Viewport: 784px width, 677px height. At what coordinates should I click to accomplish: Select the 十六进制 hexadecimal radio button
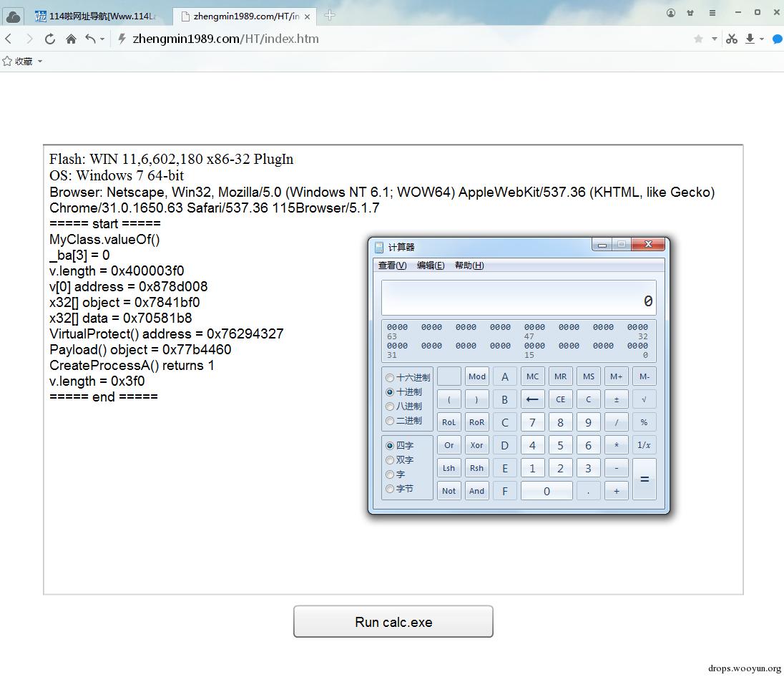[x=390, y=378]
